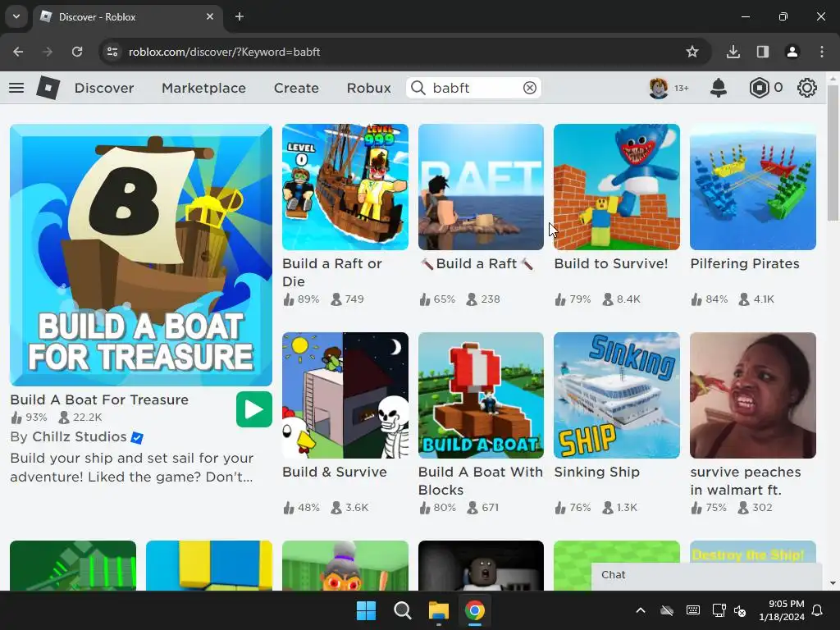Screen dimensions: 840x630
Task: Close the Discover - Roblox tab
Action: (210, 16)
